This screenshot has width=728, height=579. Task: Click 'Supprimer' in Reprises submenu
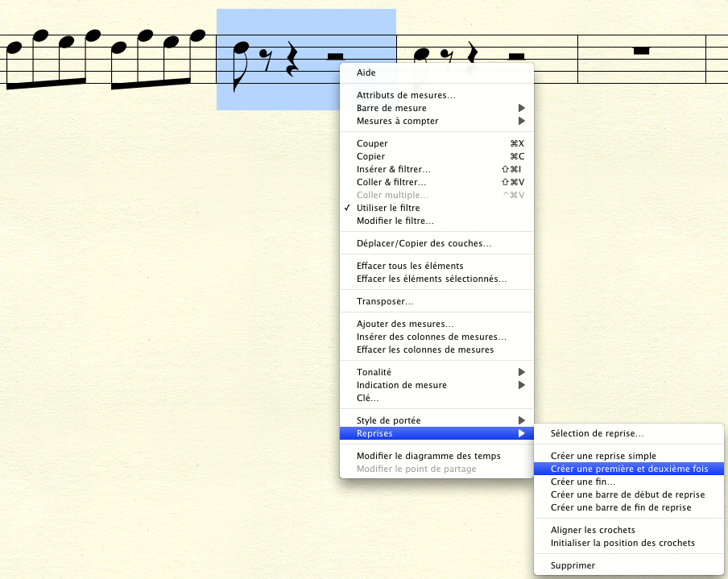(573, 565)
